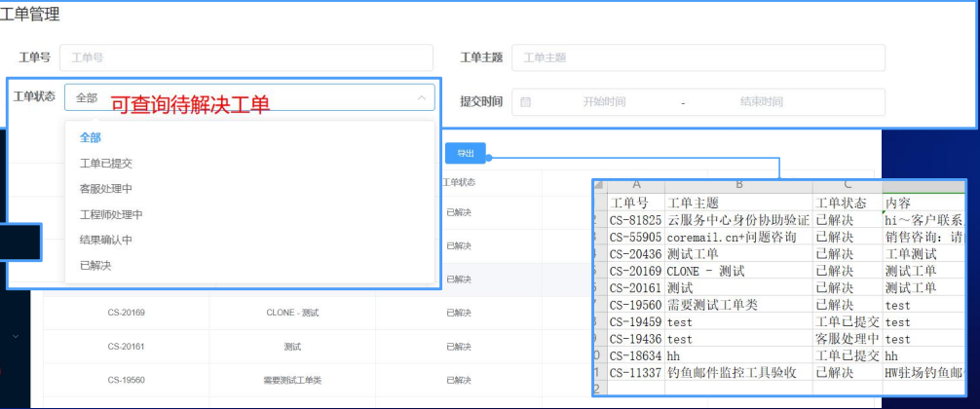980x409 pixels.
Task: Click the blue 导出 export button
Action: pos(466,153)
